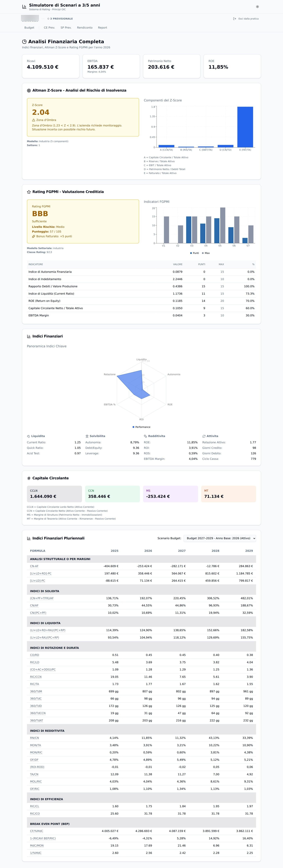Screen dimensions: 283x868
Task: Click the EBITDA Margin indicator row
Action: tap(141, 315)
